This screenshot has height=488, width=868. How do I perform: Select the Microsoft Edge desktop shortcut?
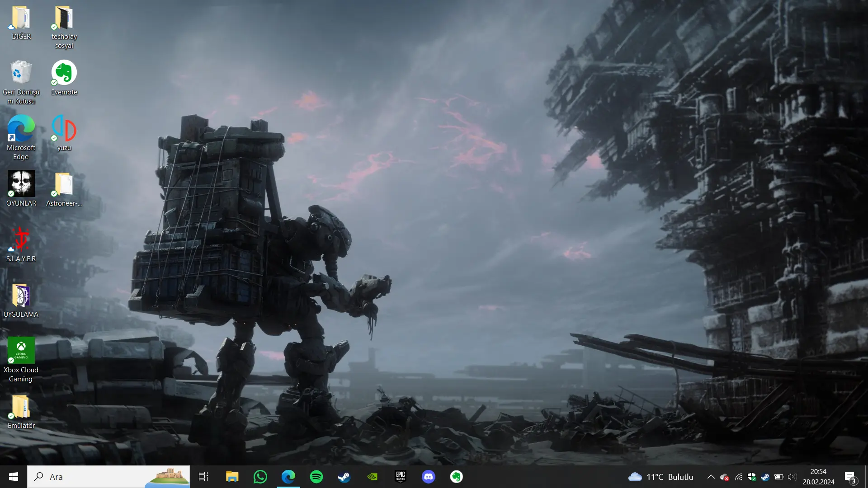pyautogui.click(x=21, y=138)
